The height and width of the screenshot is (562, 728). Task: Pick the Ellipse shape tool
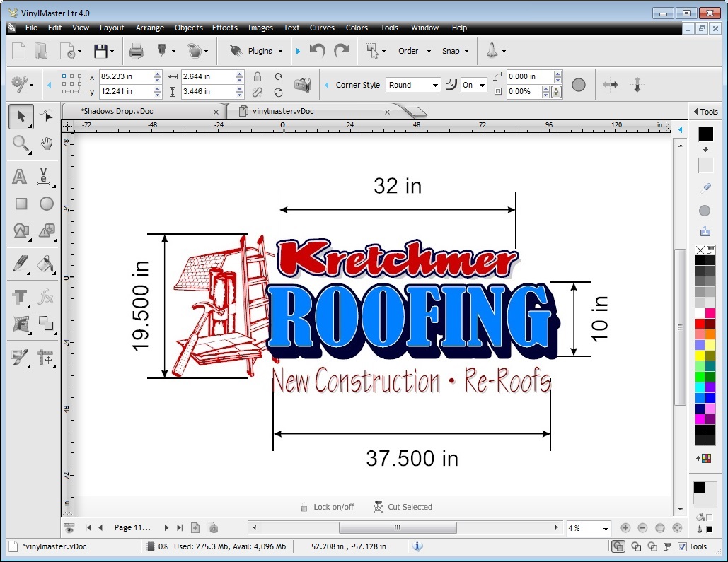point(47,204)
